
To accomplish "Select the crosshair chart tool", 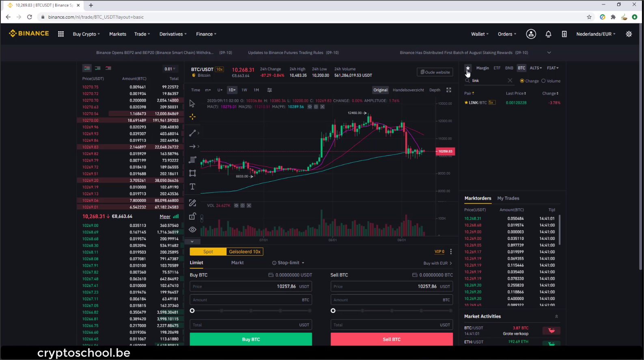I will [x=192, y=116].
